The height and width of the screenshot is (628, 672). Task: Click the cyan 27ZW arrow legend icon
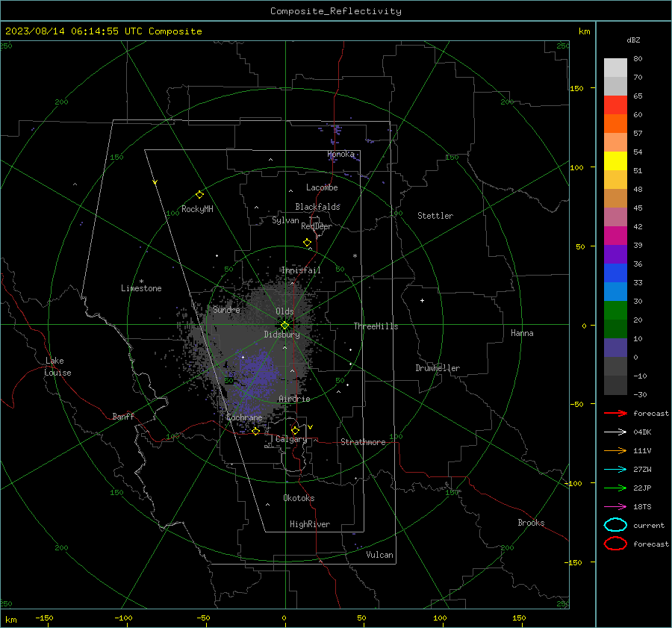click(x=615, y=470)
